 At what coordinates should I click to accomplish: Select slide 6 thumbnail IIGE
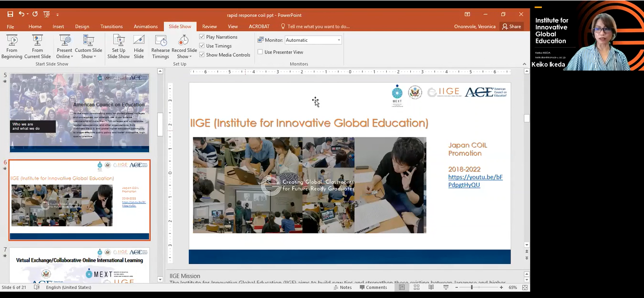(x=79, y=200)
